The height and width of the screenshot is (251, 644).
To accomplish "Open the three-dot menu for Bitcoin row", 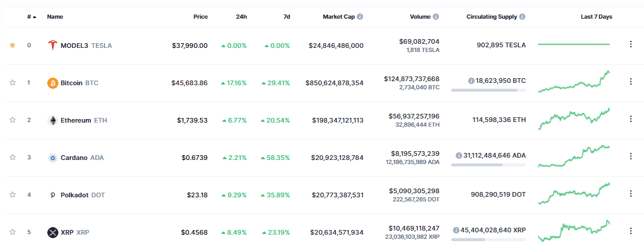I will [631, 82].
